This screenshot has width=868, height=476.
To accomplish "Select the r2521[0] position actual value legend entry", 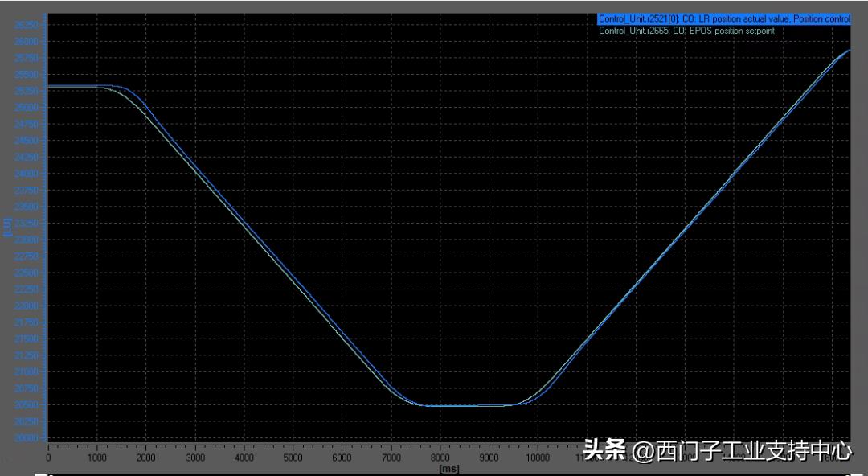I will coord(721,18).
